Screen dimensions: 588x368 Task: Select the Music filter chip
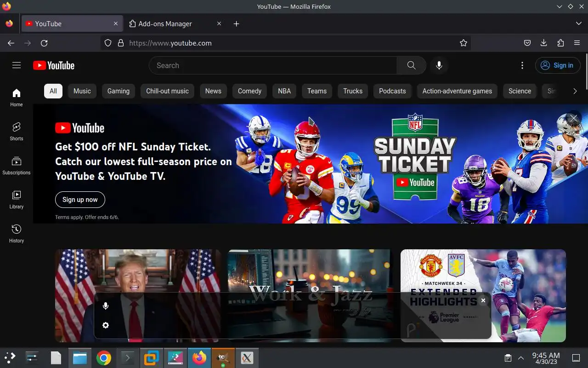(x=82, y=91)
